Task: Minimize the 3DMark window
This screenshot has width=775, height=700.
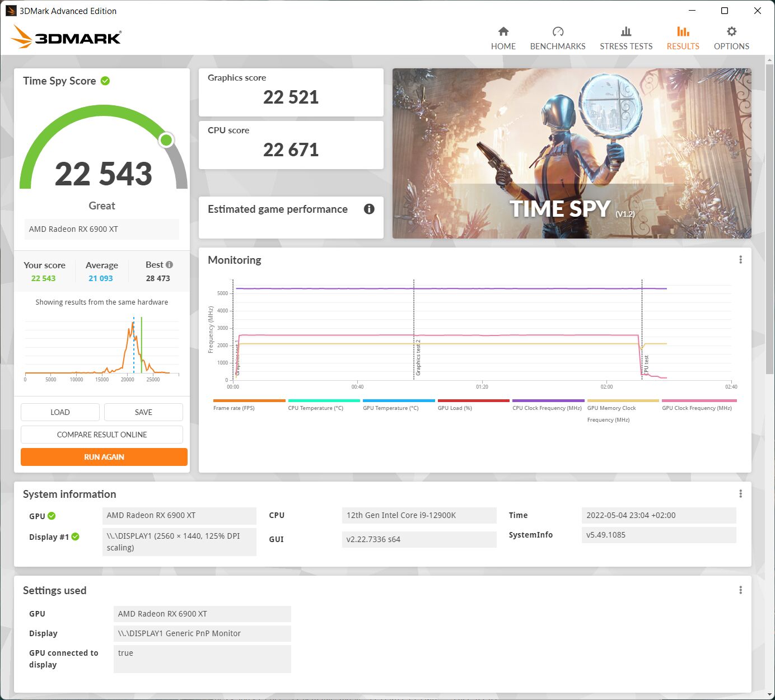Action: (692, 11)
